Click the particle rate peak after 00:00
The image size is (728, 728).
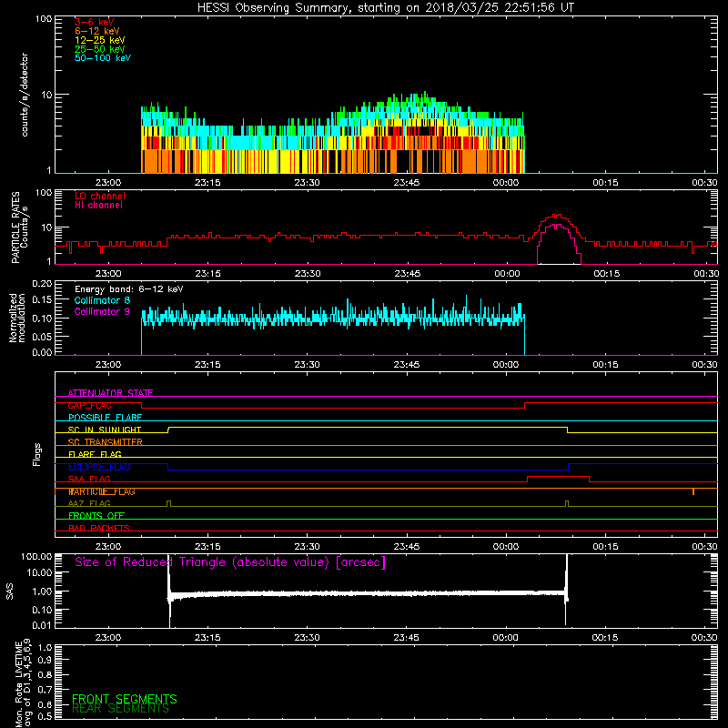(x=557, y=217)
